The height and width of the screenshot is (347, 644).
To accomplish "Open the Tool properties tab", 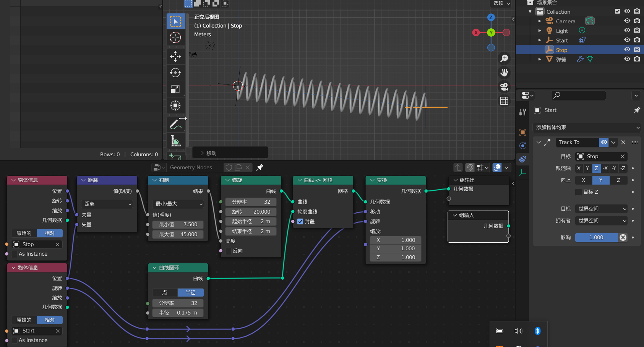I will coord(523,112).
